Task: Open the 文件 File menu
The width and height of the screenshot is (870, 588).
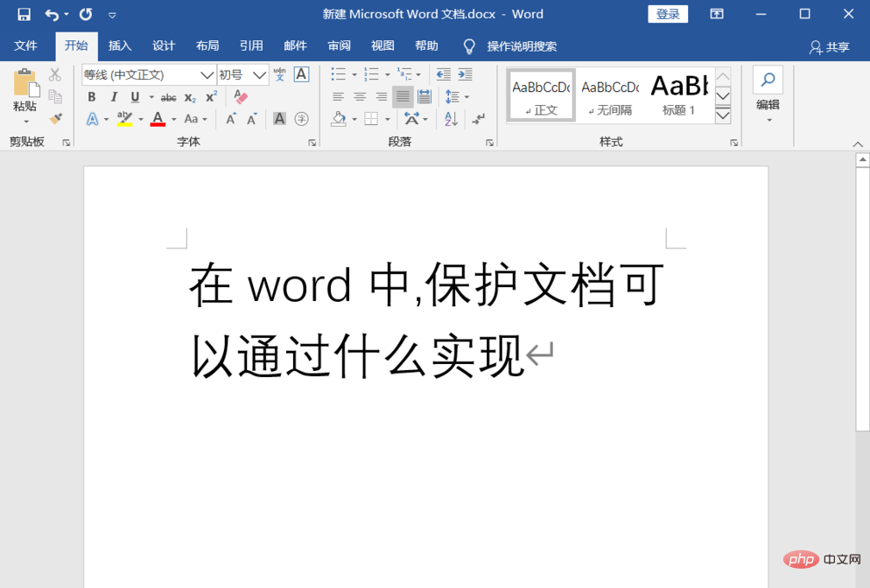Action: coord(25,46)
